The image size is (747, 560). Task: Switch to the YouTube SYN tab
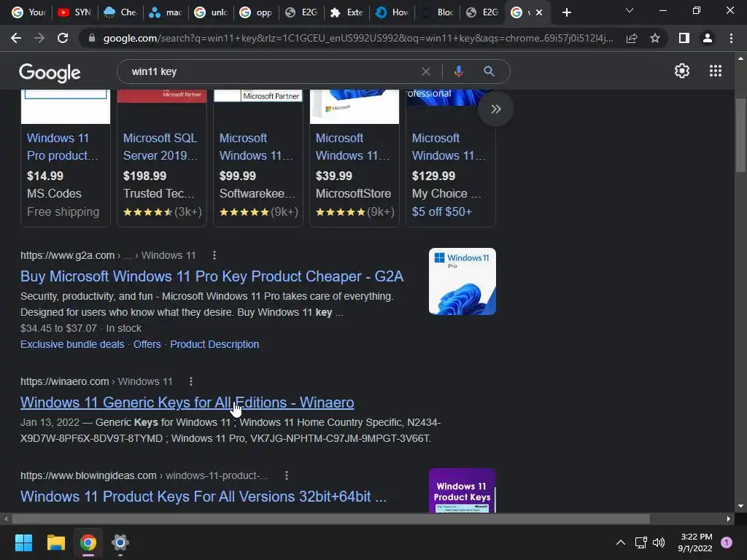pyautogui.click(x=74, y=12)
